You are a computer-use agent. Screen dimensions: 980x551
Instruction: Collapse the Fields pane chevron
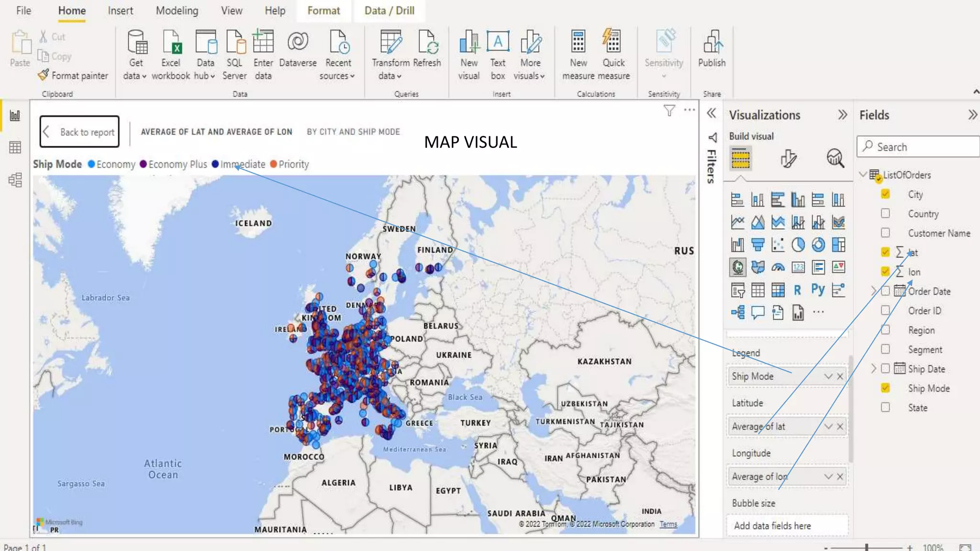click(x=972, y=115)
